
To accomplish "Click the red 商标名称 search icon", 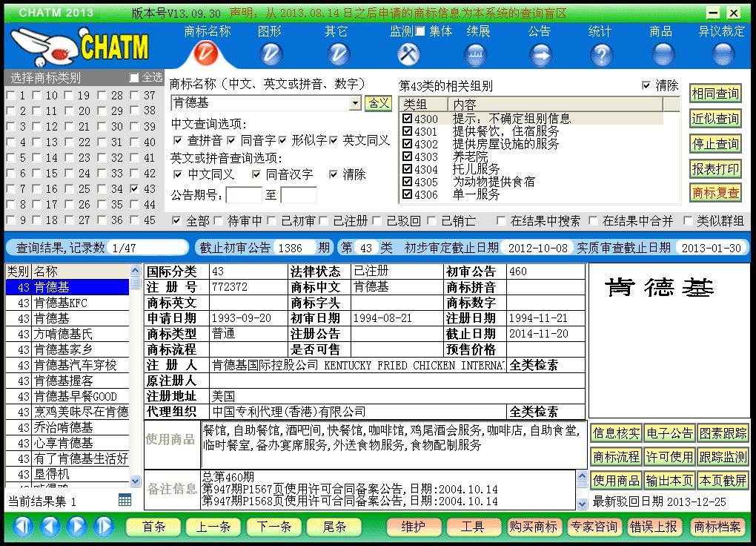I will [206, 53].
